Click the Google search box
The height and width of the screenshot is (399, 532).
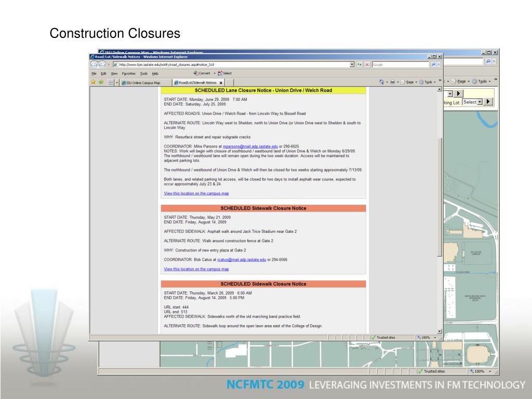pyautogui.click(x=401, y=64)
